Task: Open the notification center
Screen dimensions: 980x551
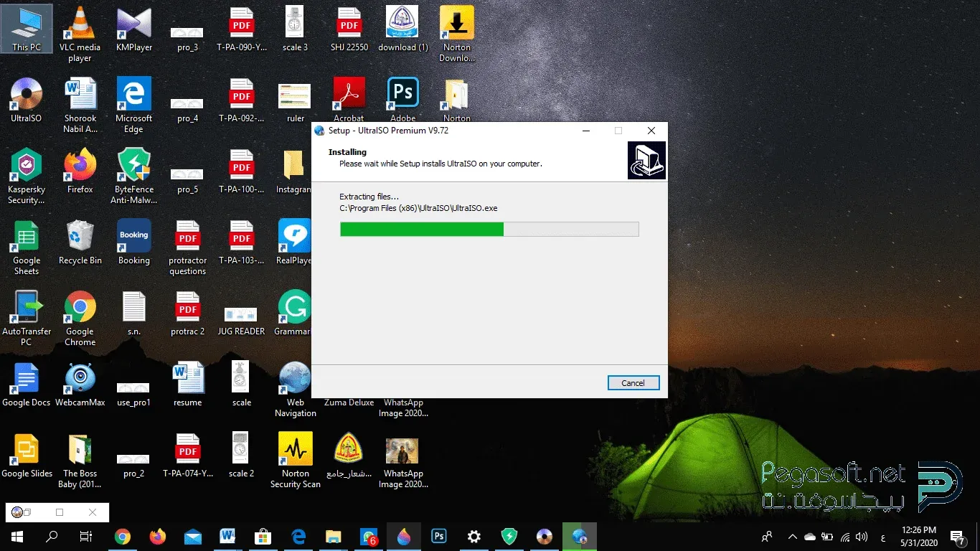Action: [957, 537]
